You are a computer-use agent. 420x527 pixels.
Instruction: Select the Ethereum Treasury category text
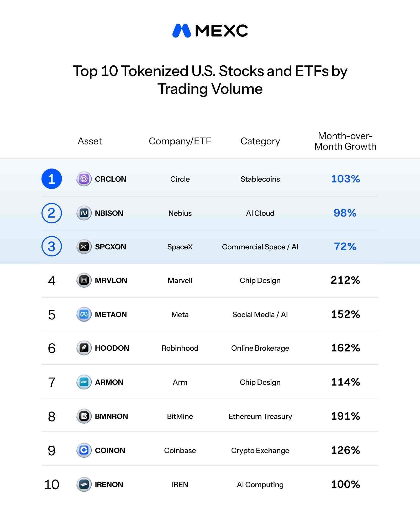(260, 417)
